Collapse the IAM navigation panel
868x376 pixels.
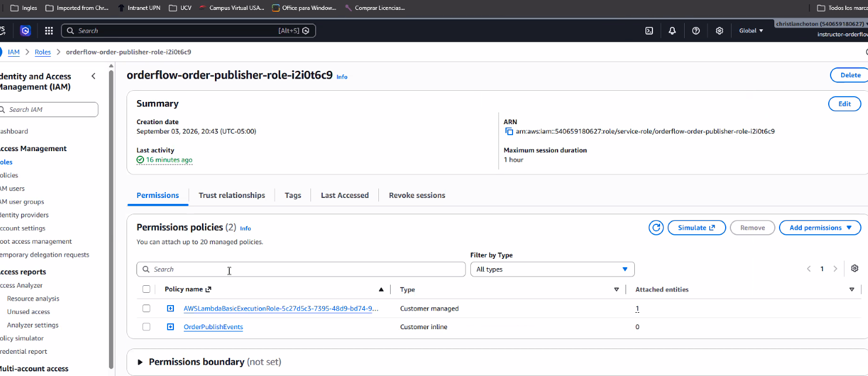(x=93, y=76)
